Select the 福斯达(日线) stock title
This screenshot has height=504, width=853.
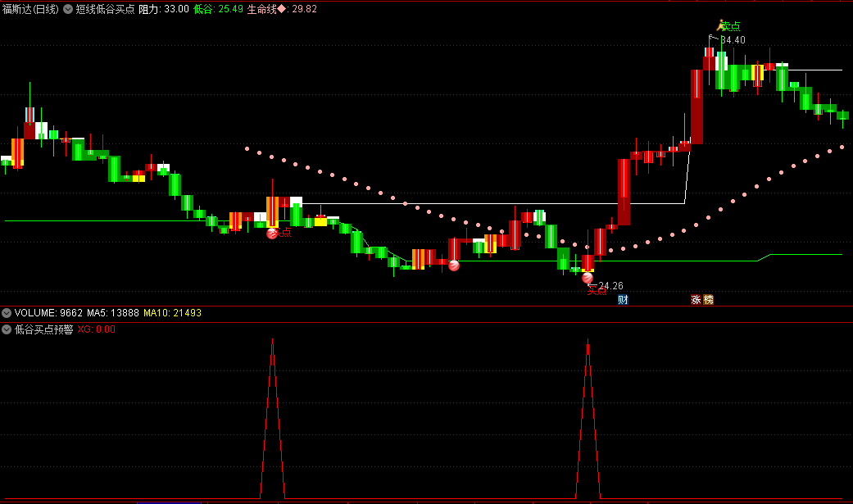pyautogui.click(x=30, y=9)
